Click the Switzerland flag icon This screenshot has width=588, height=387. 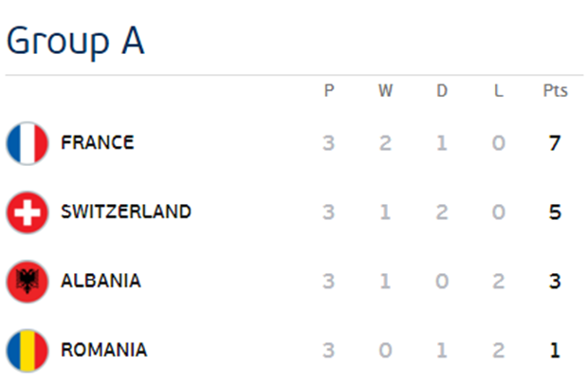(x=27, y=212)
